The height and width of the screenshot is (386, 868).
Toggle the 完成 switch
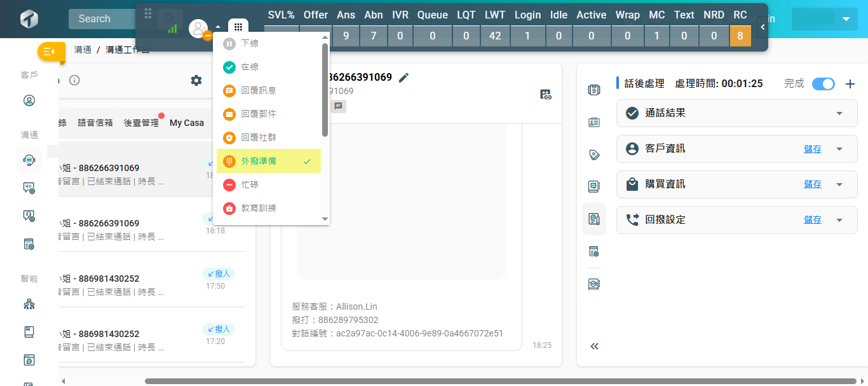824,84
